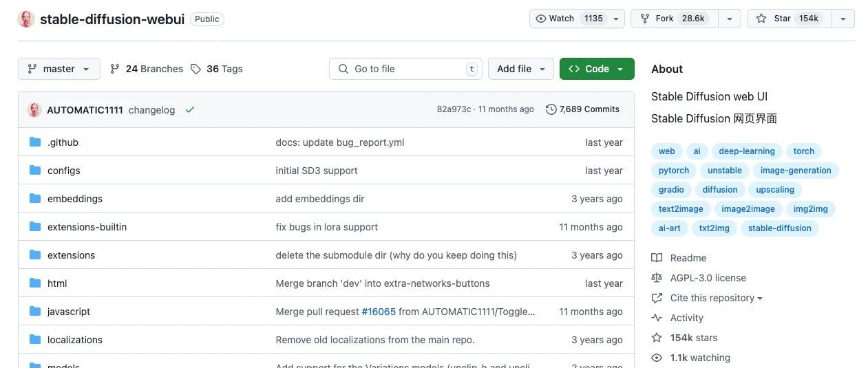Open the localizations folder icon
This screenshot has height=368, width=868.
(35, 340)
